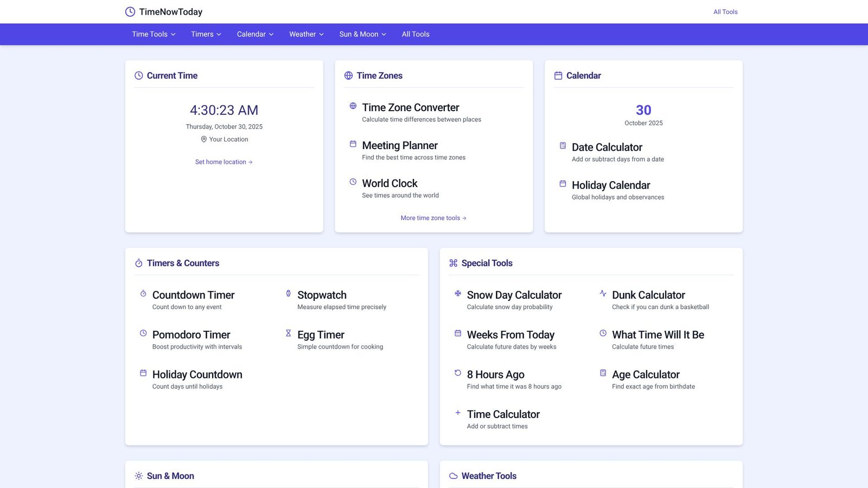868x488 pixels.
Task: Open the Pomodoro Timer tool
Action: tap(191, 335)
